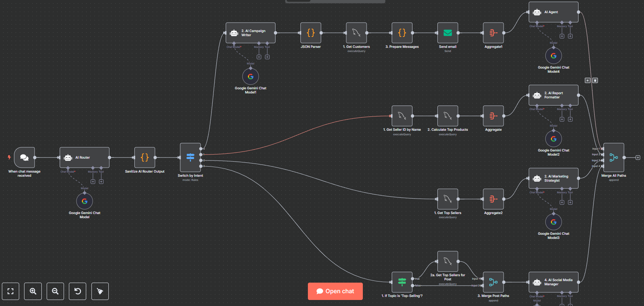The height and width of the screenshot is (306, 644).
Task: Click the true output of the If Topic node
Action: (413, 279)
